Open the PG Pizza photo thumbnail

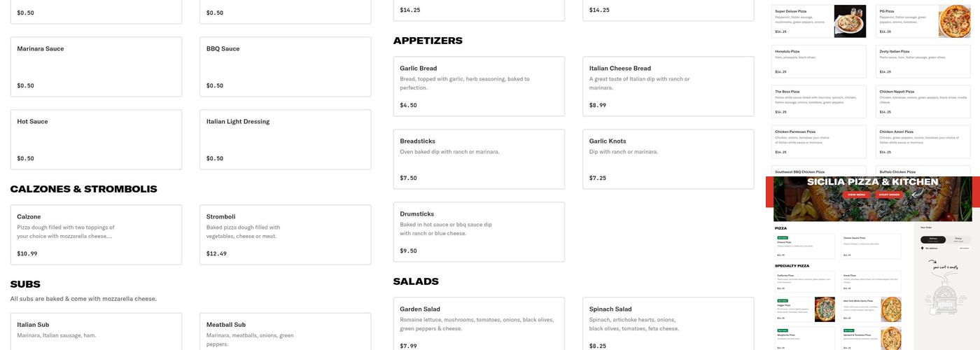(954, 21)
